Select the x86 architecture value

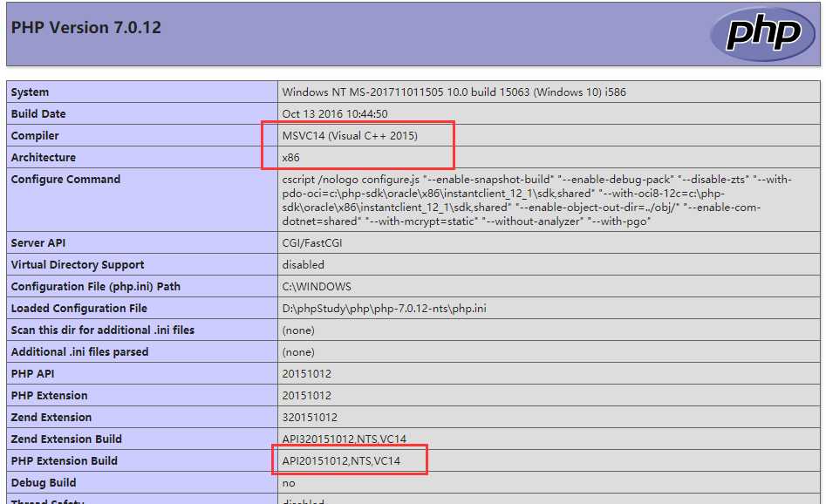(x=290, y=158)
